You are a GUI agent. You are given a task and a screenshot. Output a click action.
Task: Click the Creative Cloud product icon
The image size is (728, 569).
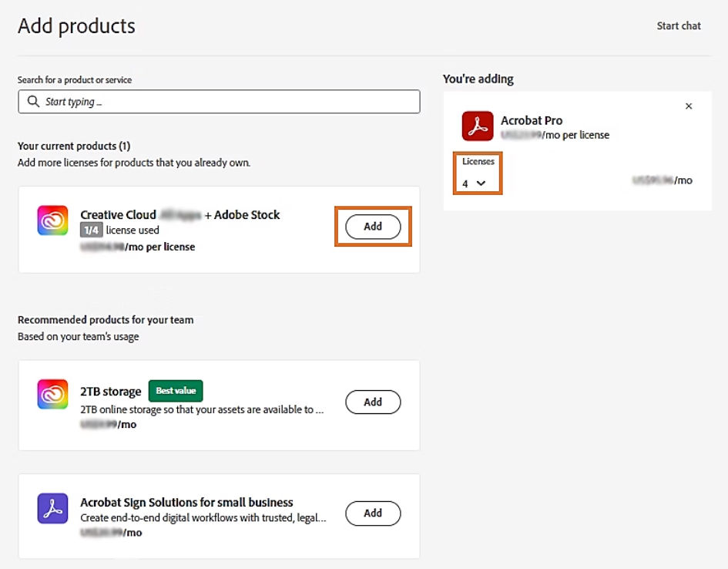coord(52,221)
